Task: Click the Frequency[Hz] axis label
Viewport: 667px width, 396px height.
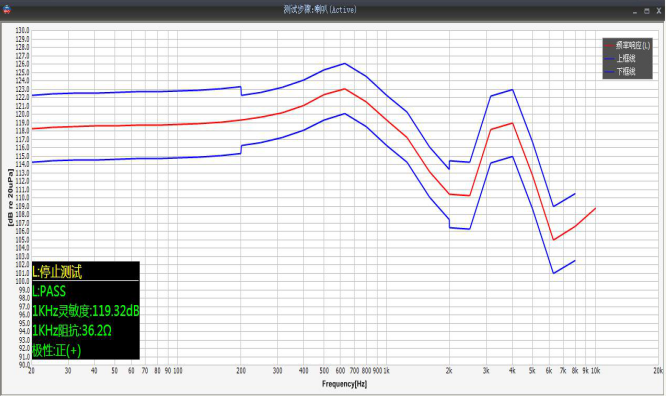Action: (345, 384)
